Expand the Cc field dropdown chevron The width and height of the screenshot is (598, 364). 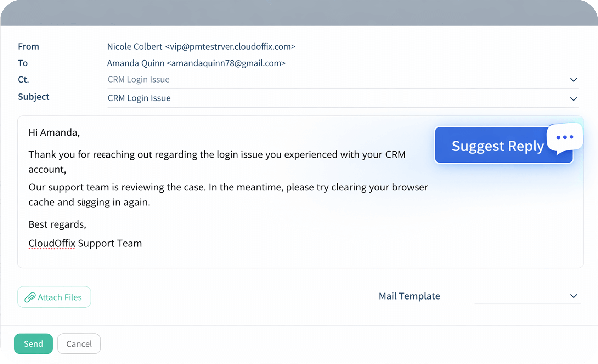coord(573,80)
